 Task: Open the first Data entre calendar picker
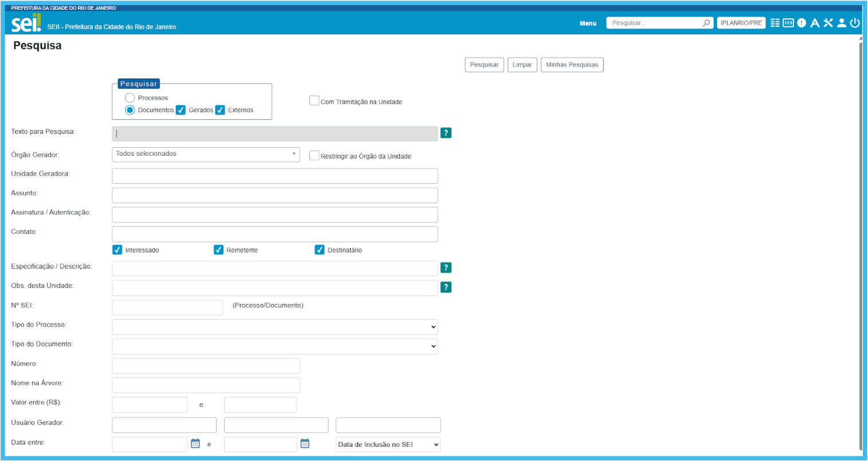click(195, 444)
